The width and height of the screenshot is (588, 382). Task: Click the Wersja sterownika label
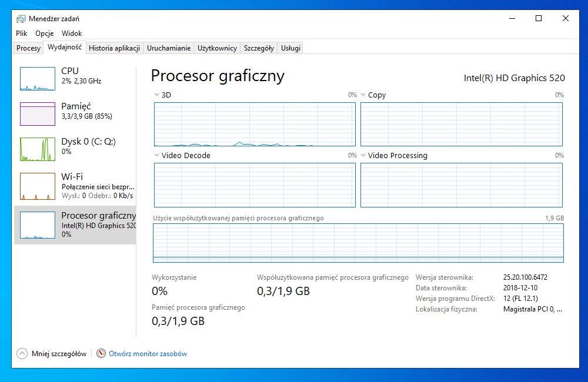pyautogui.click(x=445, y=277)
